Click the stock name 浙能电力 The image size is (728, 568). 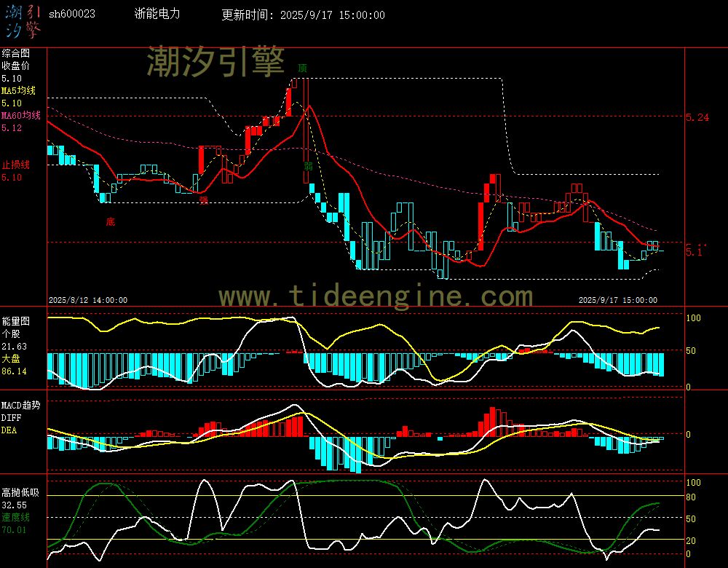(157, 14)
